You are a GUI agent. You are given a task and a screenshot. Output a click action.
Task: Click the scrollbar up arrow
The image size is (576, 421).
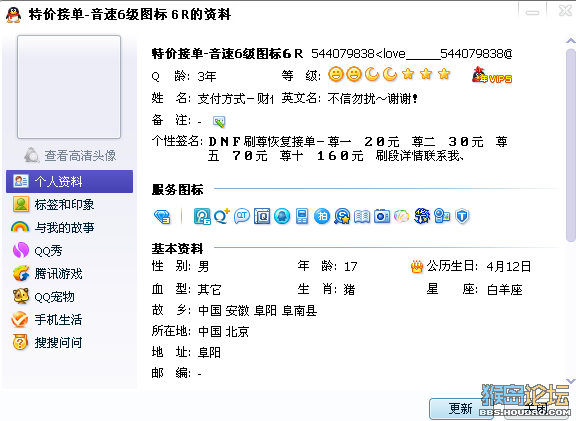[571, 41]
